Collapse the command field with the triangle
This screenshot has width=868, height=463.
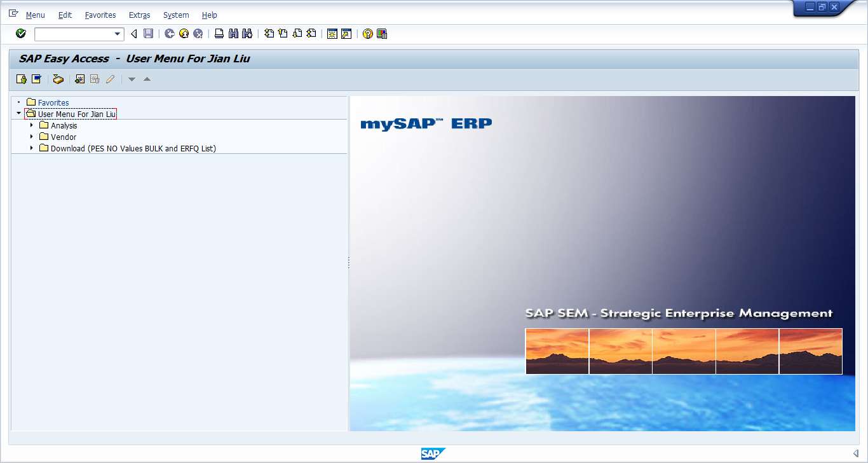[x=133, y=34]
